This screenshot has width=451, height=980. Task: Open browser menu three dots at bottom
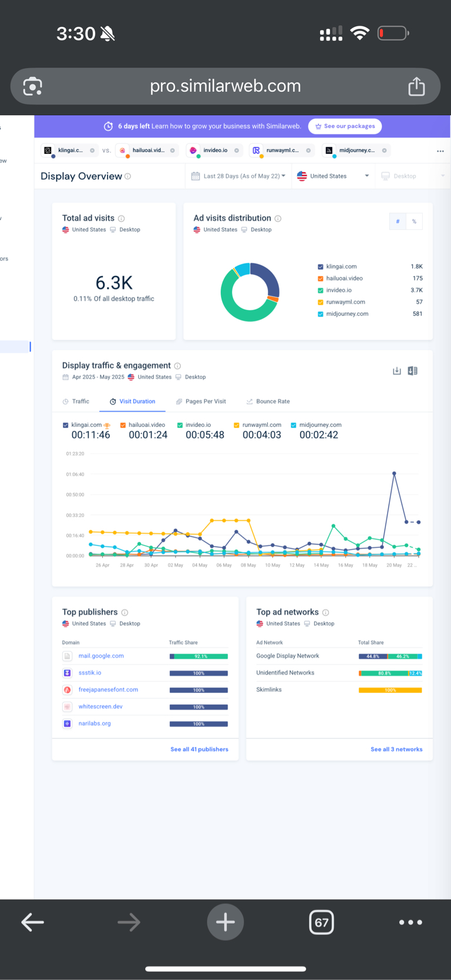tap(410, 922)
